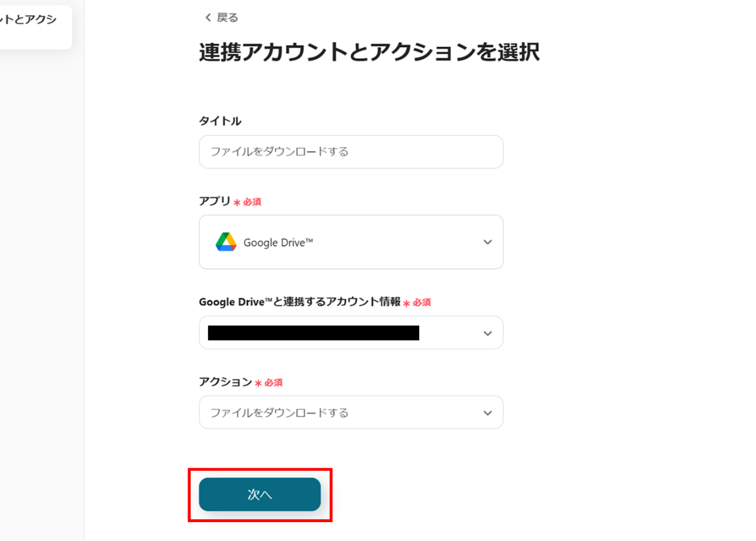The width and height of the screenshot is (756, 541).
Task: Expand the アクション dropdown chevron
Action: coord(488,413)
